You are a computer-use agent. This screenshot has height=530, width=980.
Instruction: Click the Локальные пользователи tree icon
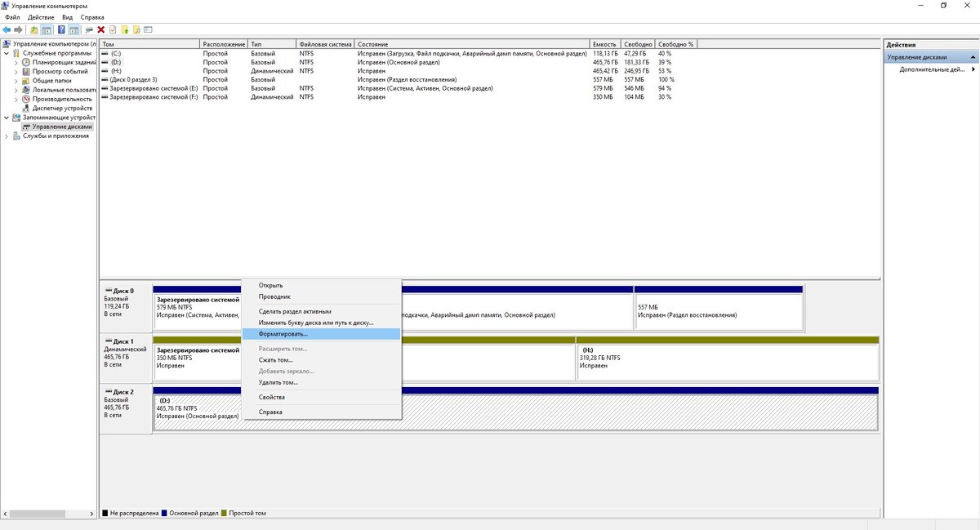tap(26, 90)
